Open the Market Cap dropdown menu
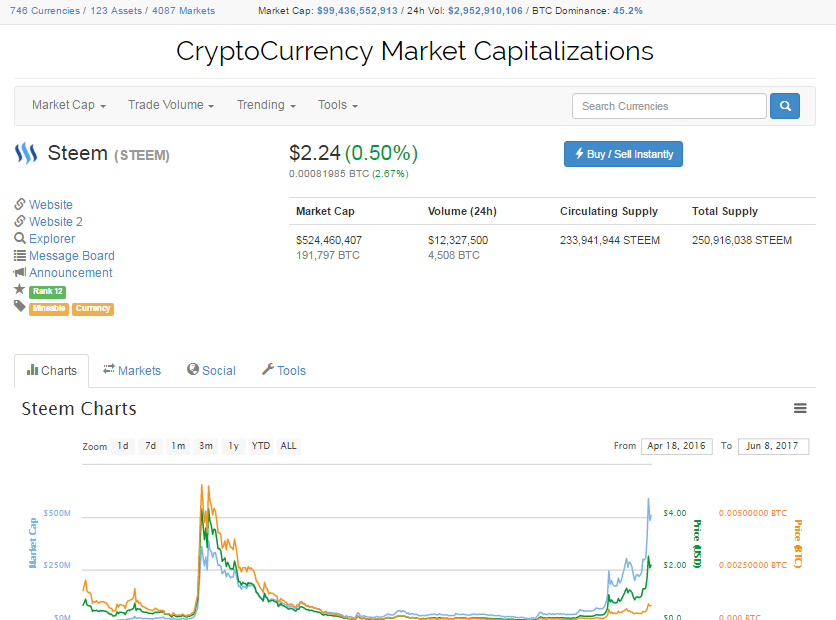This screenshot has height=620, width=836. tap(69, 105)
